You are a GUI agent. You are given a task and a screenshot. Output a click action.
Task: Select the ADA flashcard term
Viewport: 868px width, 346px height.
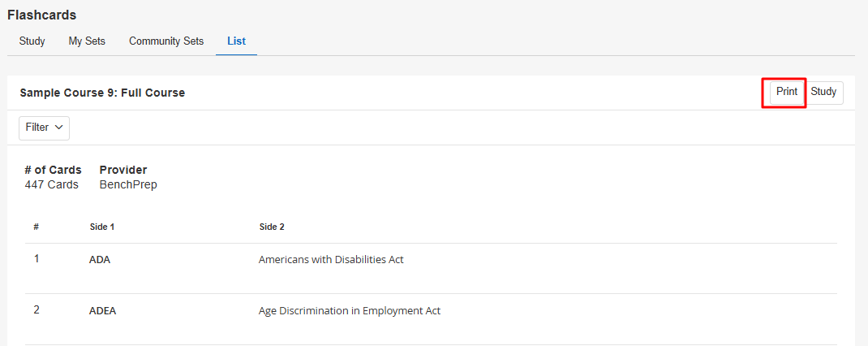pos(100,260)
